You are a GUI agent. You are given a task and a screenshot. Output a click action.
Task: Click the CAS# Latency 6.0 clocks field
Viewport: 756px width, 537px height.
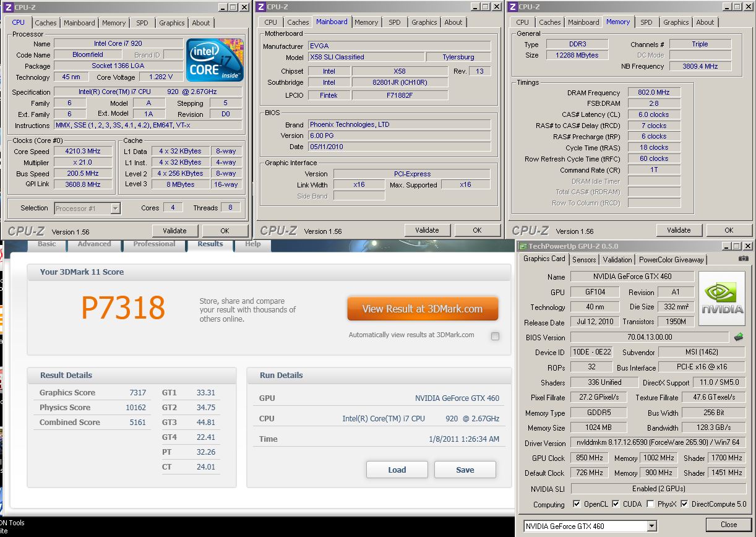[x=653, y=114]
